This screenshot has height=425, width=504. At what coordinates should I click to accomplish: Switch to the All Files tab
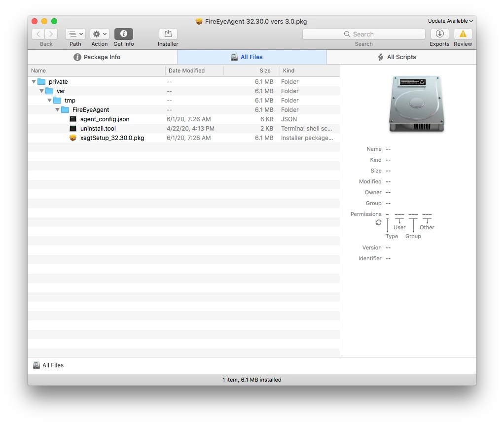[x=252, y=57]
